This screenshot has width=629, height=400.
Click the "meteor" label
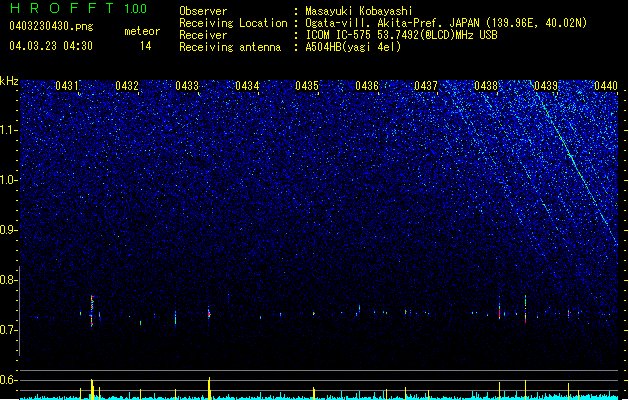(142, 31)
